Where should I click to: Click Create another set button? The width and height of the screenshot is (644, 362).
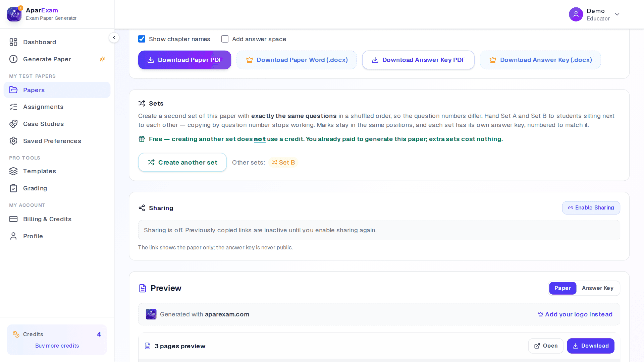pos(182,163)
